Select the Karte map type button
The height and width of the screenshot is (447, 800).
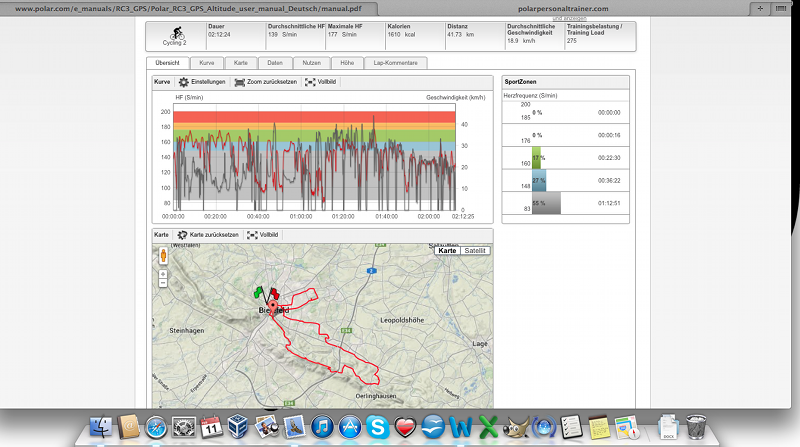(449, 251)
